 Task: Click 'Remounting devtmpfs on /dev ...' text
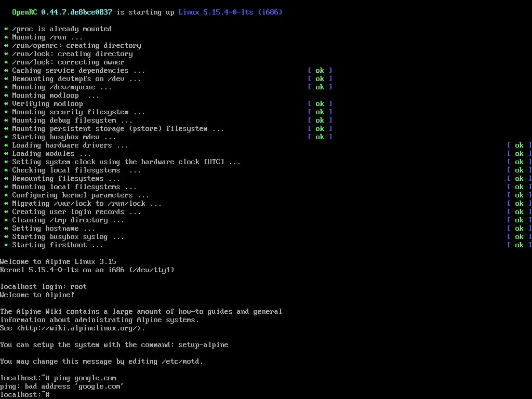(76, 79)
